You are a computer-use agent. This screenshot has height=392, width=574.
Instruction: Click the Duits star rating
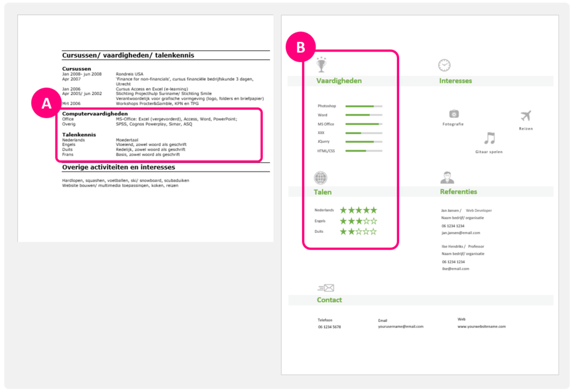[x=358, y=232]
